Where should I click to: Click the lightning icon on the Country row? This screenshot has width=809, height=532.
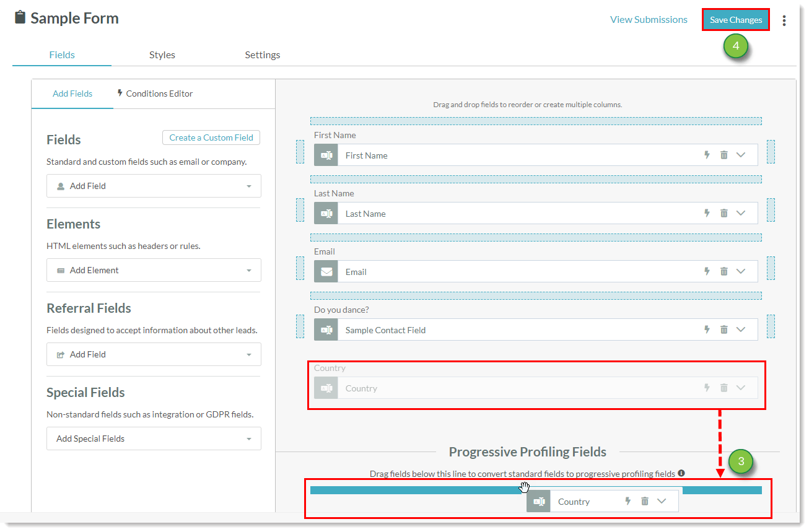tap(706, 388)
